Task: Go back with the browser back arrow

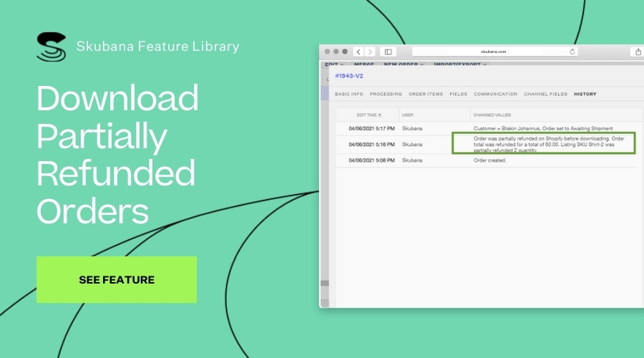Action: [x=358, y=52]
